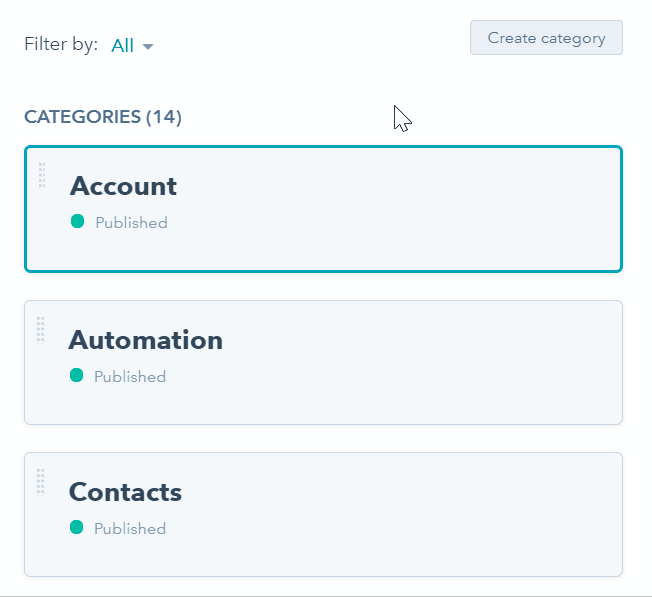Click Published status text under Account
652x597 pixels.
point(131,223)
